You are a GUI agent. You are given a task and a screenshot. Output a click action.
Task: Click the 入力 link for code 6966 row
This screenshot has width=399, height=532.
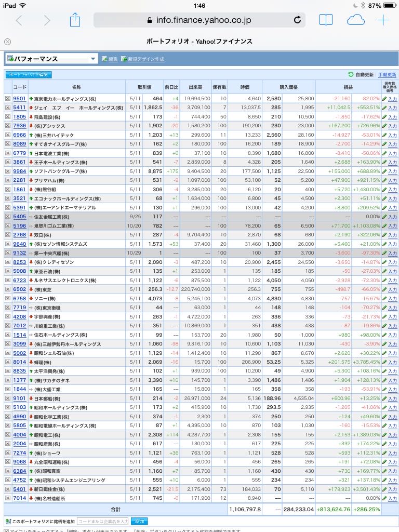point(392,135)
